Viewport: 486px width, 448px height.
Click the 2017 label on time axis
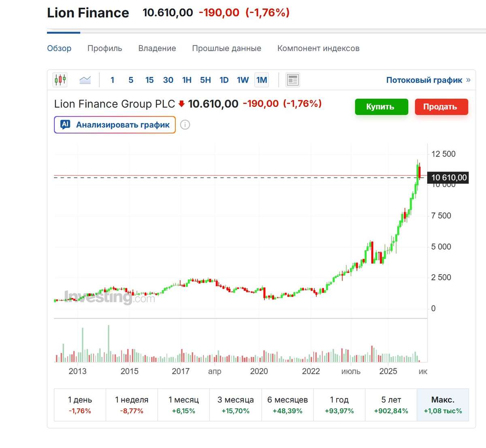181,371
